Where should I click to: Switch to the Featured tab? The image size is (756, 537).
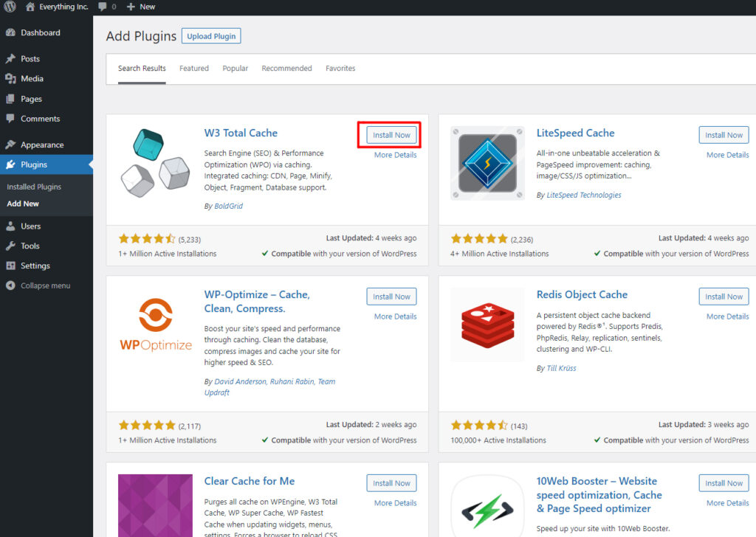pos(194,69)
